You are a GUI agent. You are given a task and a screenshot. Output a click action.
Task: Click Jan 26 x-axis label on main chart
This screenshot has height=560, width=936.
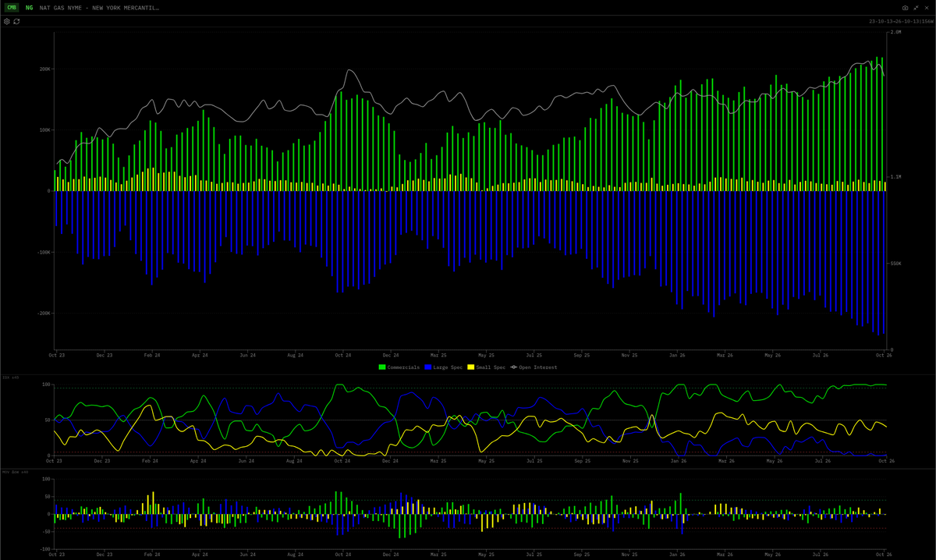click(x=677, y=355)
